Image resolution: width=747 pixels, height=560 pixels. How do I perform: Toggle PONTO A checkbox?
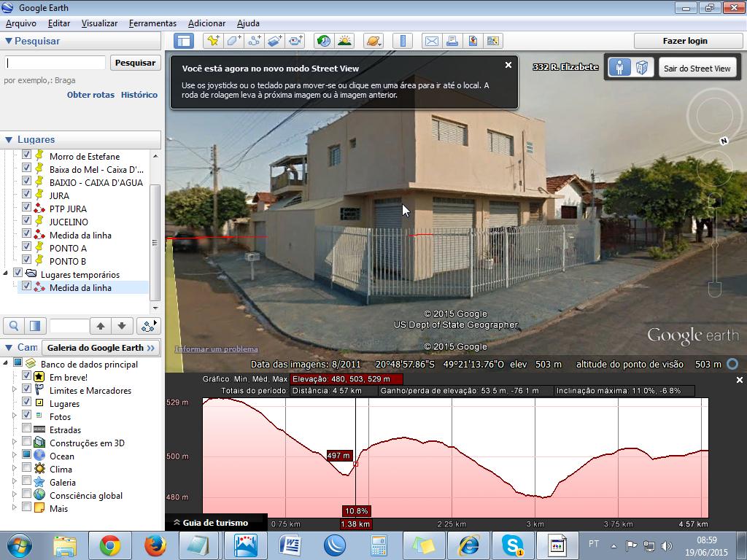27,246
